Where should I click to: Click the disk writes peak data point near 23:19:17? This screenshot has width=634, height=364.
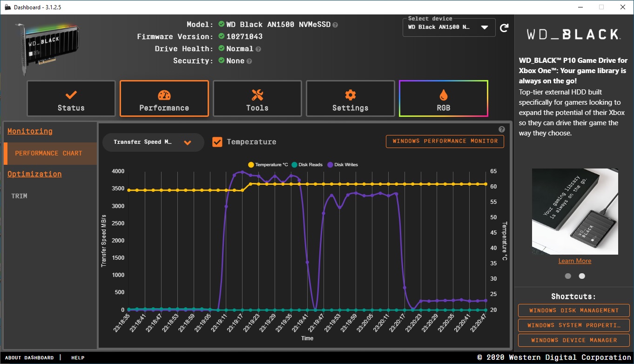pos(242,172)
